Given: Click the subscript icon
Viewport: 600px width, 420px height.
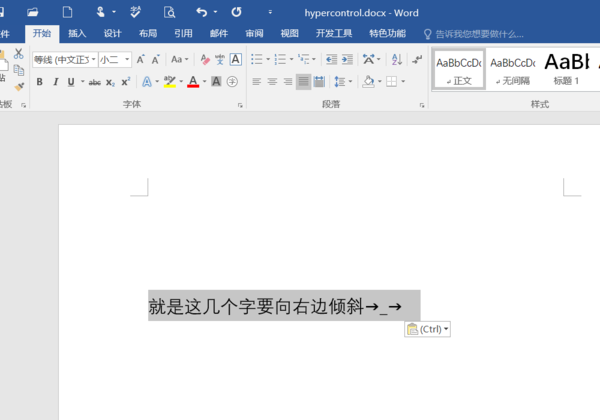Looking at the screenshot, I should pyautogui.click(x=111, y=82).
